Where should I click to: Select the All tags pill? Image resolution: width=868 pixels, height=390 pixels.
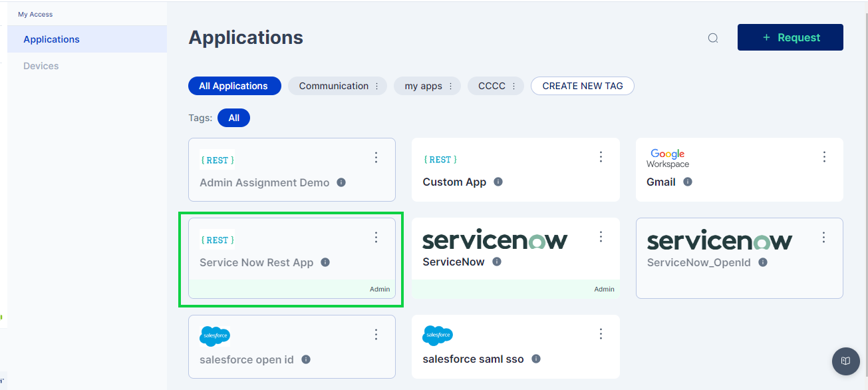pyautogui.click(x=233, y=118)
